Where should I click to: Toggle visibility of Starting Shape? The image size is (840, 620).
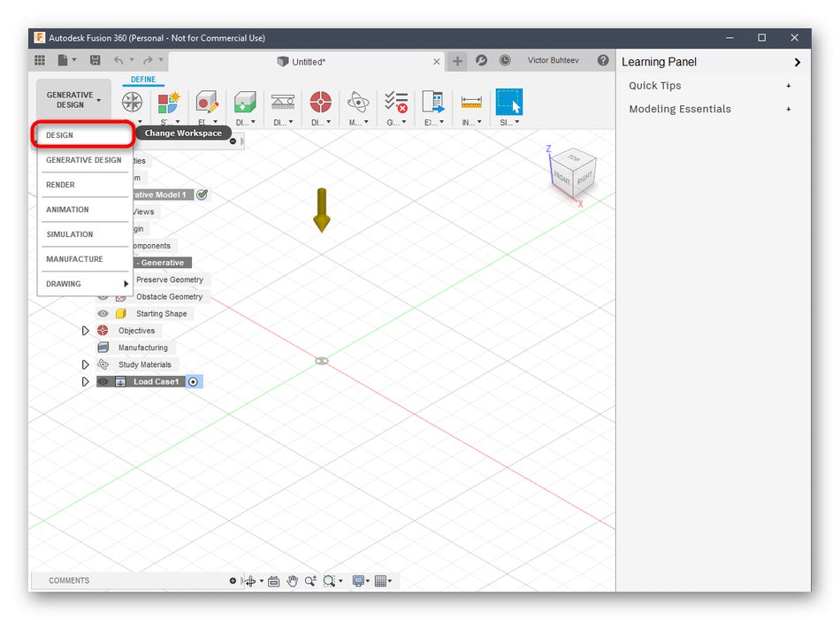(103, 313)
